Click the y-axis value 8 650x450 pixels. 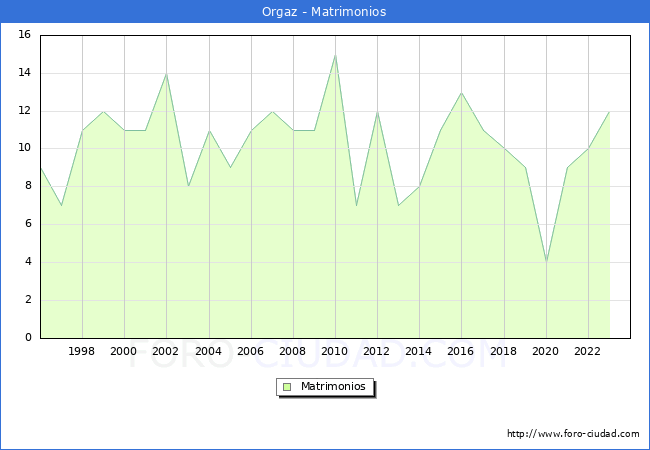pos(28,186)
